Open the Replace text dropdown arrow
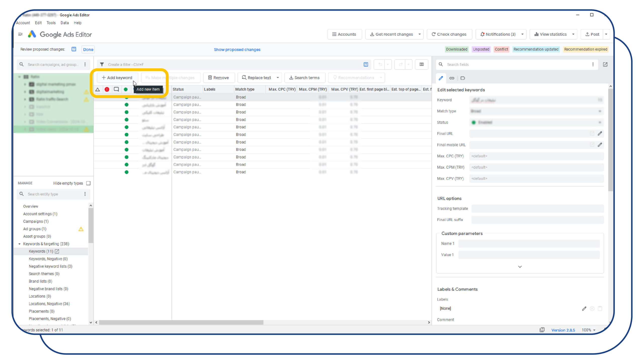Viewport: 644px width, 364px height. [278, 78]
